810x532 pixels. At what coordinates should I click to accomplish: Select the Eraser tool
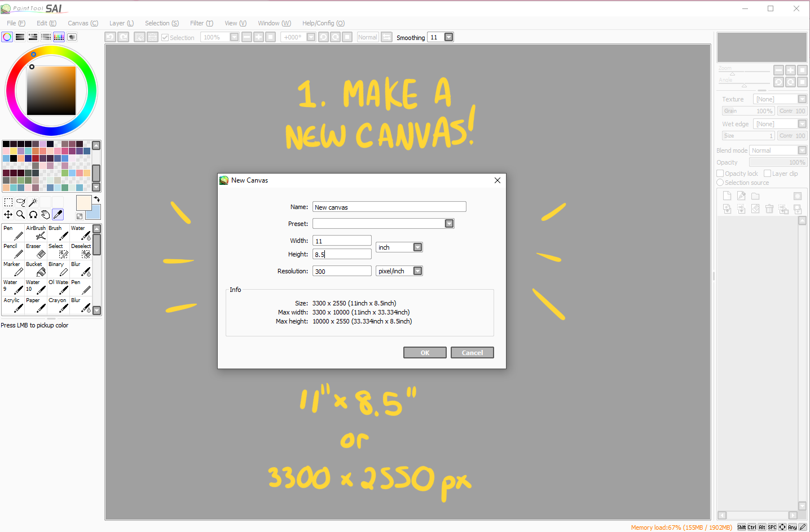coord(36,251)
